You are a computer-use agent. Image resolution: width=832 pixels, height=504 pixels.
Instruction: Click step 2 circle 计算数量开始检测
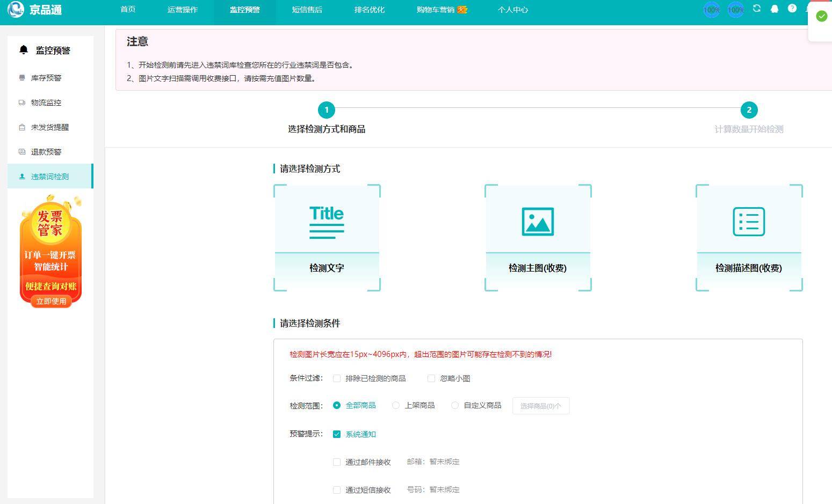[749, 110]
